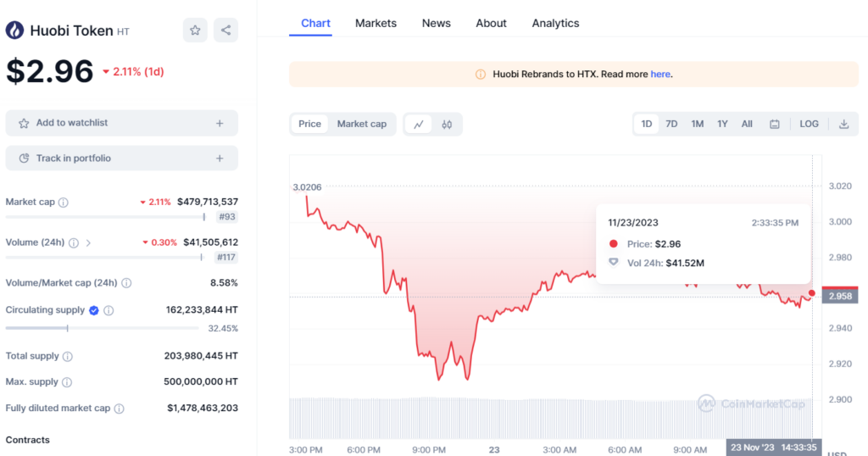Expand Add to watchlist plus
This screenshot has width=868, height=456.
point(220,123)
